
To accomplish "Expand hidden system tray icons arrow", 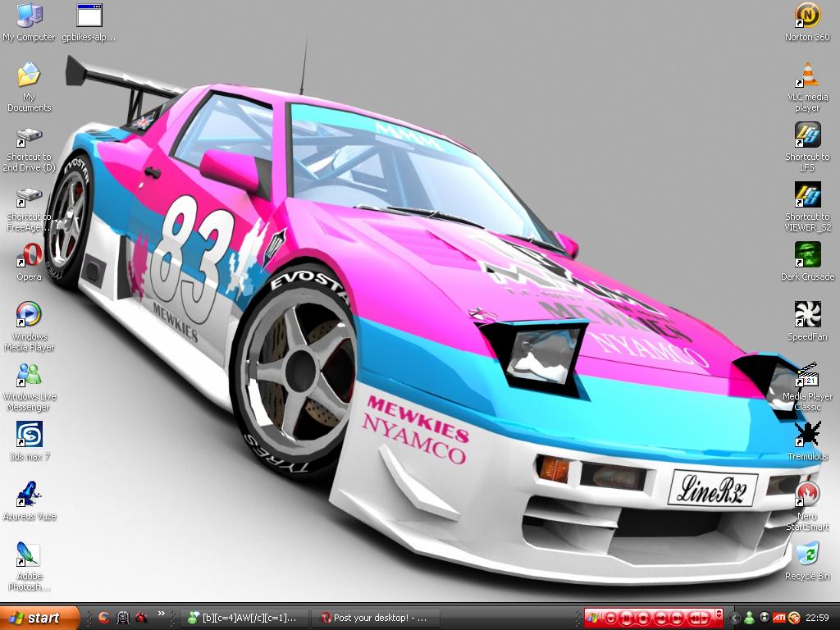I will click(x=734, y=618).
